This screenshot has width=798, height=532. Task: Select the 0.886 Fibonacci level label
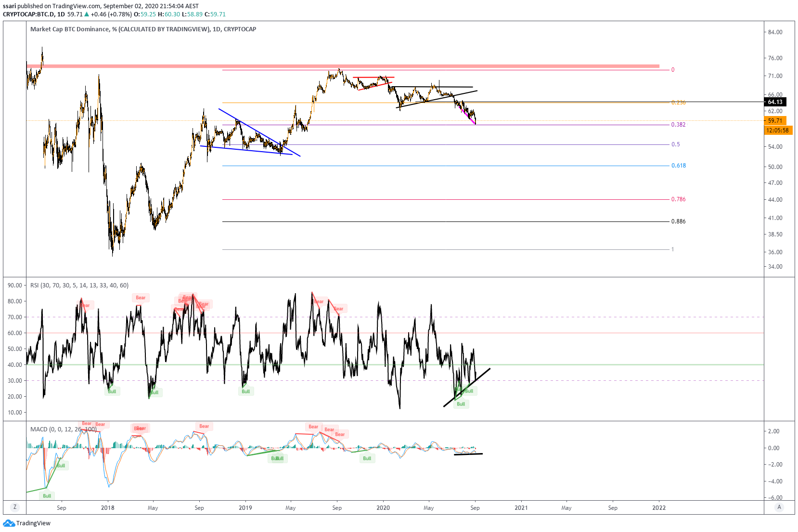[679, 221]
